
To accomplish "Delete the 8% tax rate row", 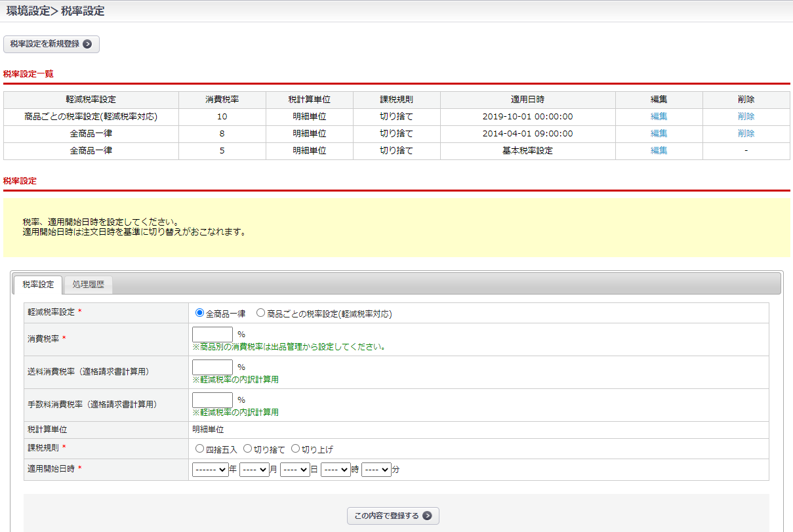I will (746, 134).
